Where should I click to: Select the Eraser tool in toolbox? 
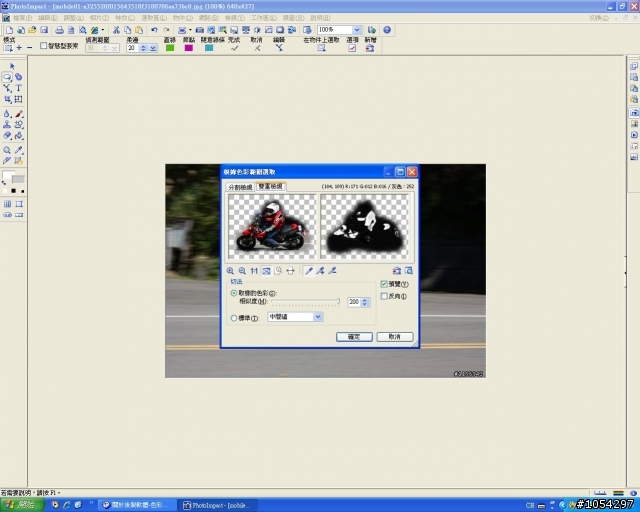point(7,136)
